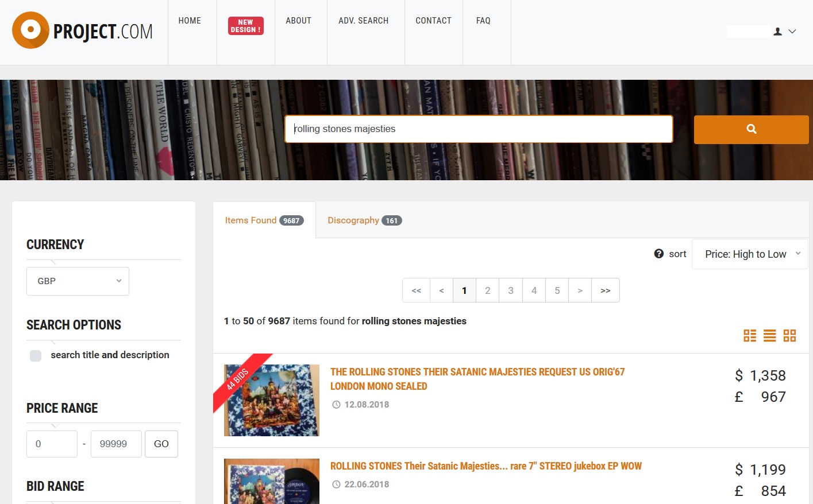Click the clock icon beside 12.08.2018
This screenshot has height=504, width=813.
pyautogui.click(x=336, y=405)
